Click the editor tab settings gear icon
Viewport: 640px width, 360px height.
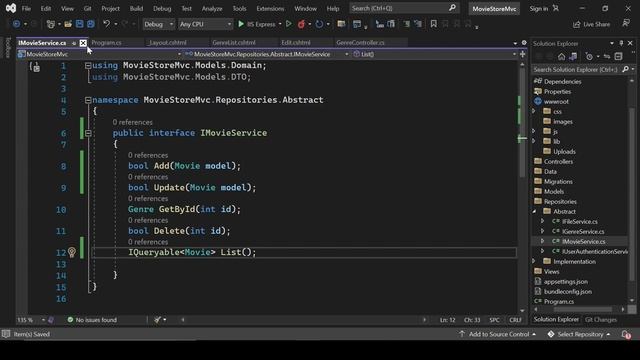524,43
